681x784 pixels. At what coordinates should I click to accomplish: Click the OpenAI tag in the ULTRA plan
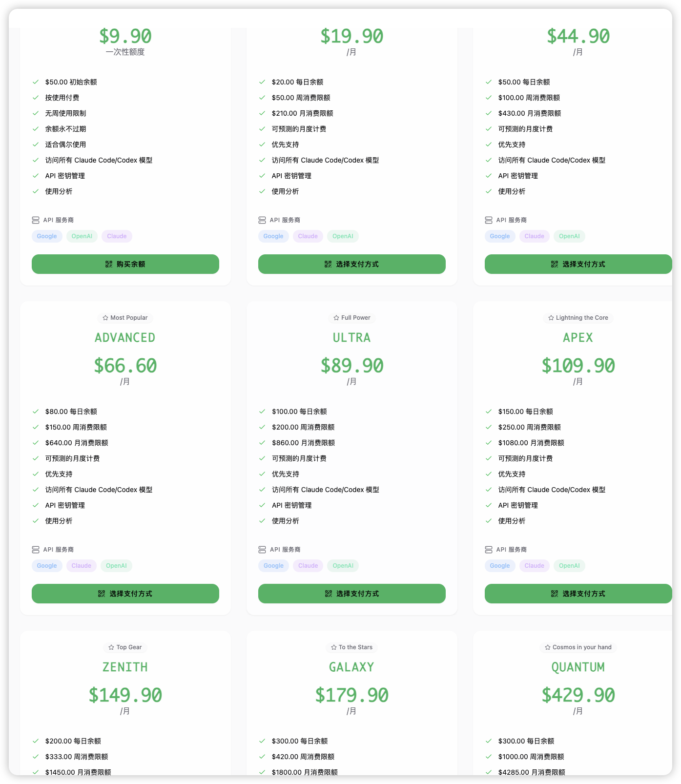pos(343,566)
